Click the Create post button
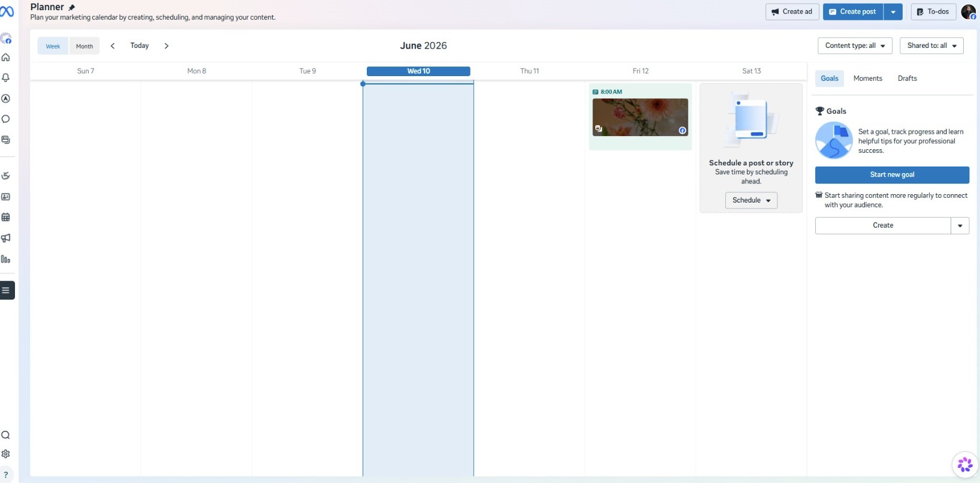 [x=853, y=11]
